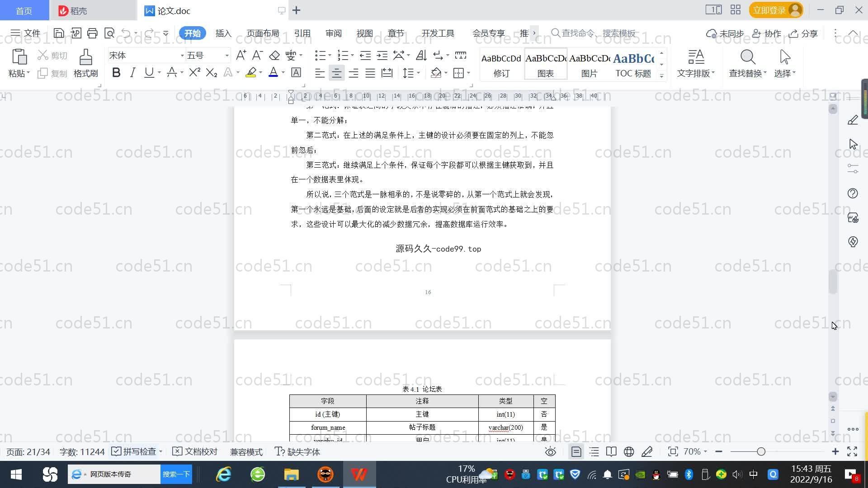
Task: Click the login button
Action: click(775, 10)
